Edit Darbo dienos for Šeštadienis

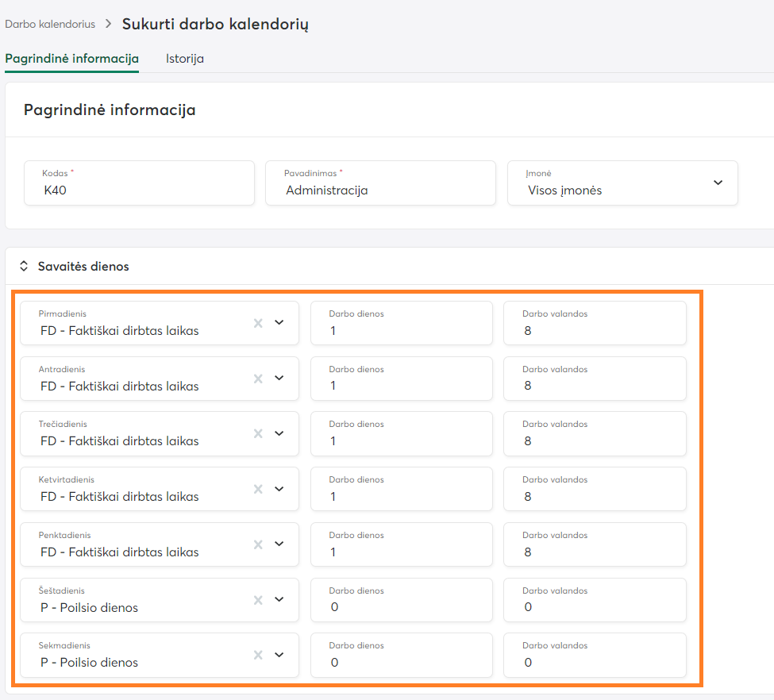click(x=401, y=607)
